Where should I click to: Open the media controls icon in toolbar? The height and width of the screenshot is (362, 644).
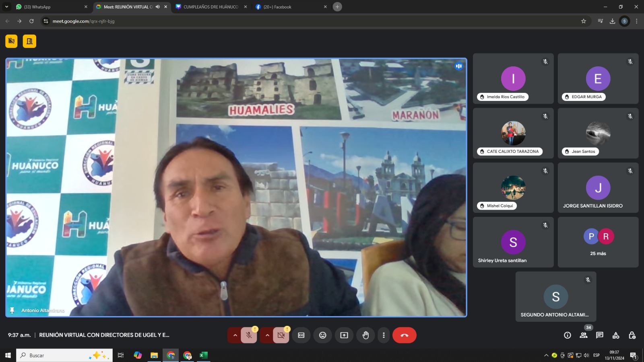(600, 21)
